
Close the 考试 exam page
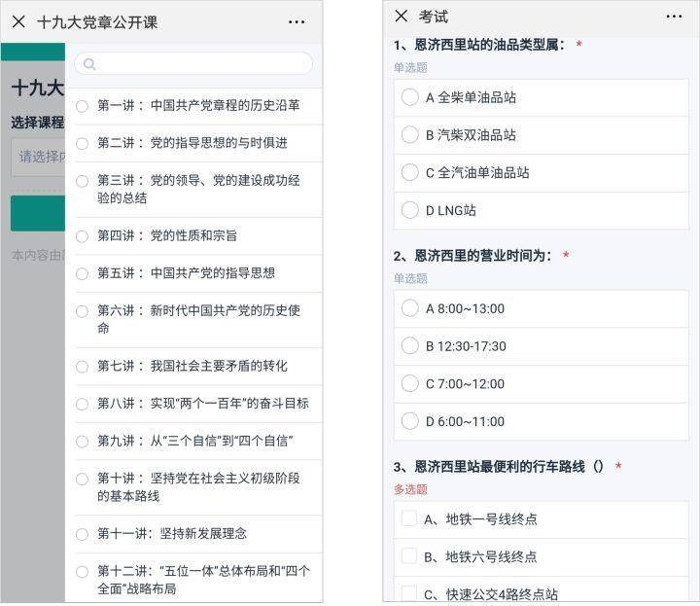pyautogui.click(x=401, y=16)
